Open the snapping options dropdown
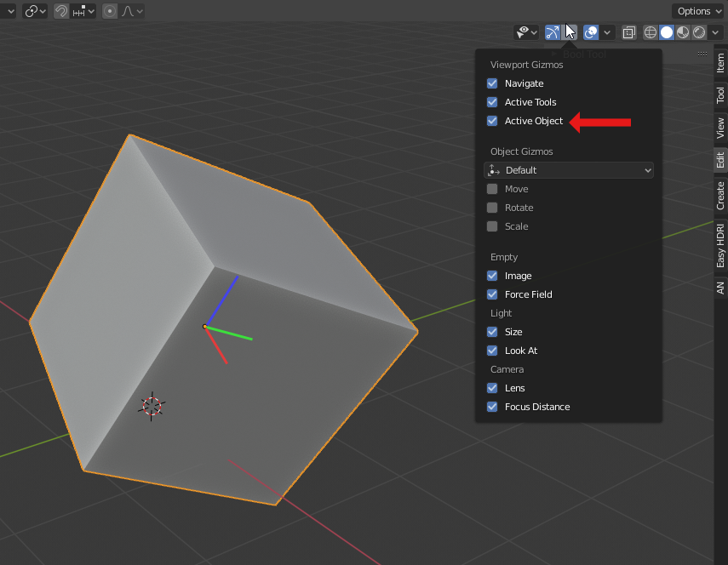728x565 pixels. (83, 11)
